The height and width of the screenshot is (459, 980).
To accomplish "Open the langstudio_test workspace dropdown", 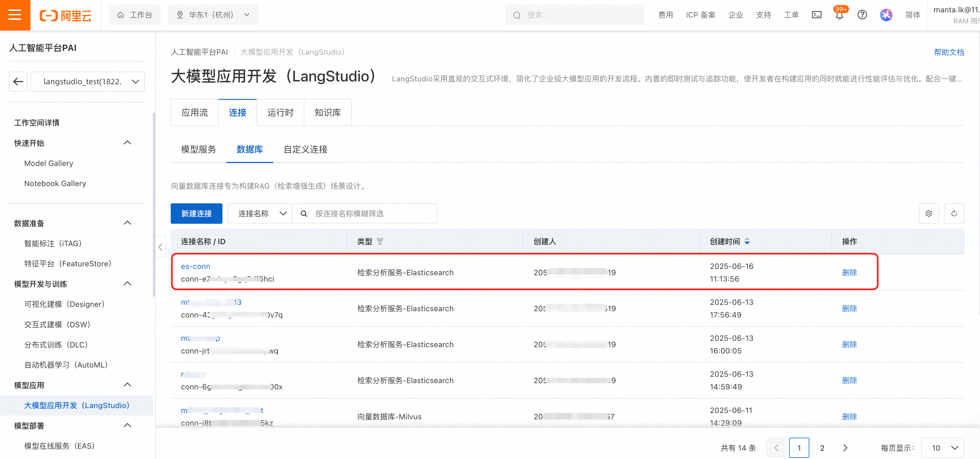I will click(88, 81).
